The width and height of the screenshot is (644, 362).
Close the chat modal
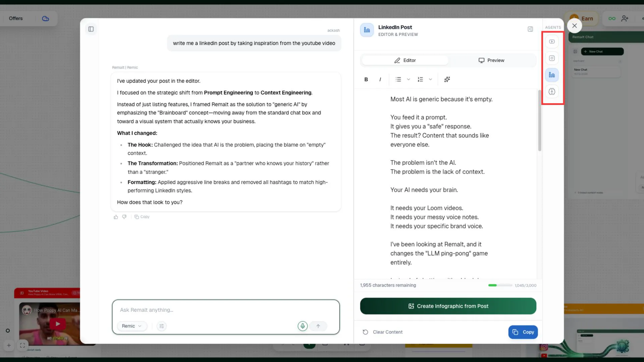pos(575,26)
